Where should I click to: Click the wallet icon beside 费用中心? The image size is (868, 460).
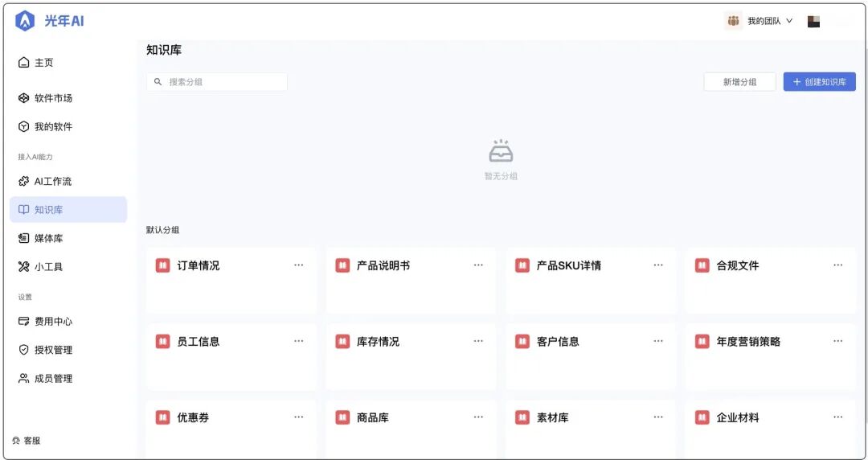coord(23,322)
